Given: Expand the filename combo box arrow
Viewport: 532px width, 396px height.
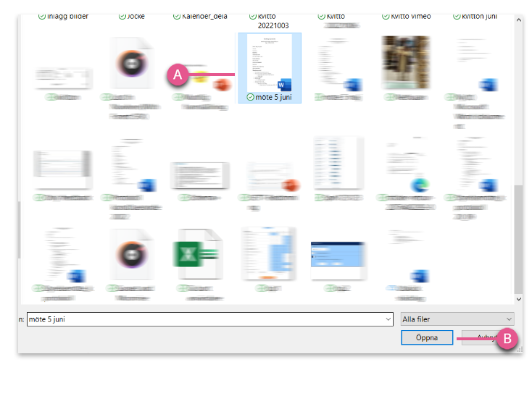Looking at the screenshot, I should click(388, 319).
